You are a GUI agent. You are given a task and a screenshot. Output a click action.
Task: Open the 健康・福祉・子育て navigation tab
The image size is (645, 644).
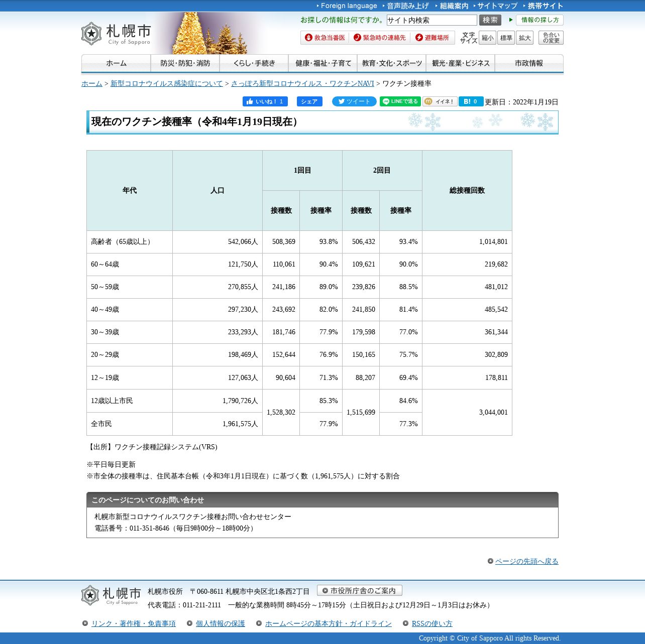(323, 63)
